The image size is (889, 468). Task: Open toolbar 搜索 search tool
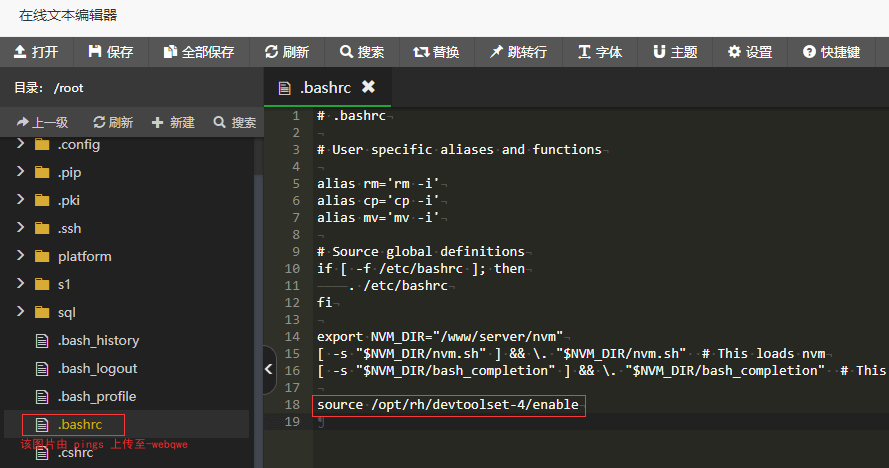362,52
